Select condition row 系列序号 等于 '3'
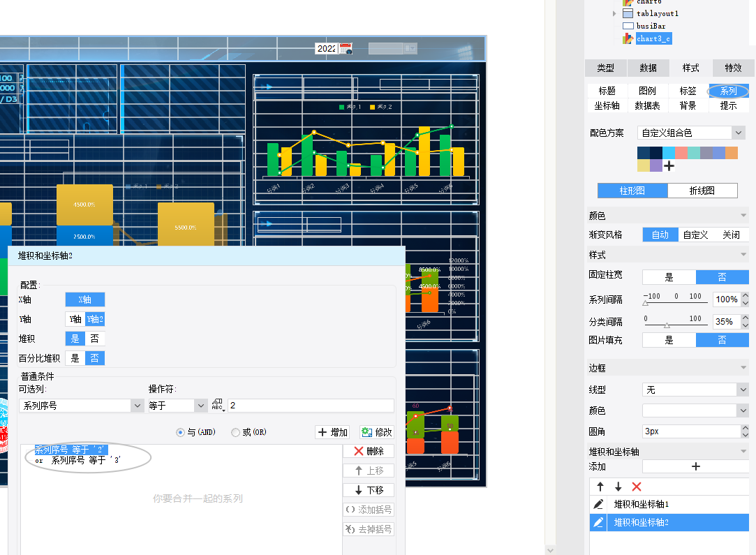Viewport: 756px width, 555px height. (x=85, y=460)
